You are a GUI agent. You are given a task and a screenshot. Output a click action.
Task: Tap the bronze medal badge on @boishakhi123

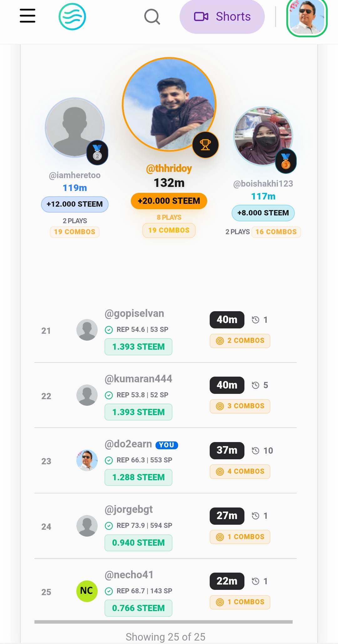click(286, 161)
